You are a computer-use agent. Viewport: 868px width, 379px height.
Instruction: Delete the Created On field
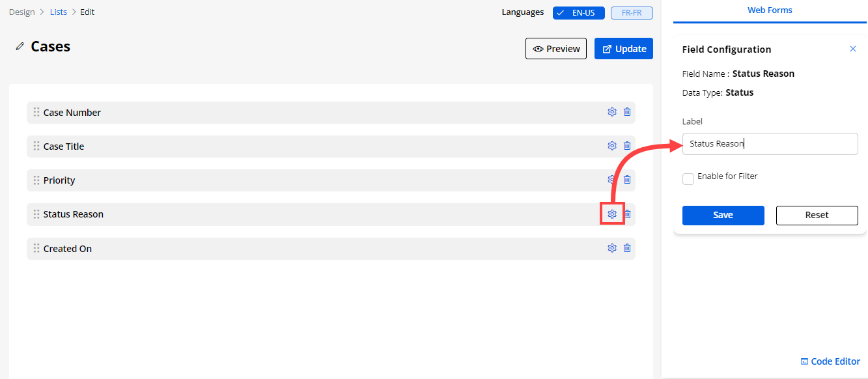click(x=627, y=248)
